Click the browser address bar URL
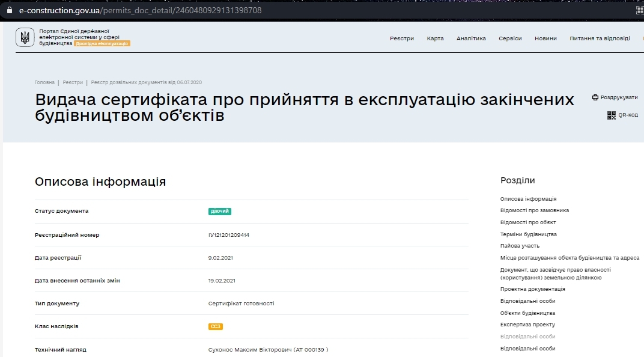644x357 pixels. pos(140,10)
